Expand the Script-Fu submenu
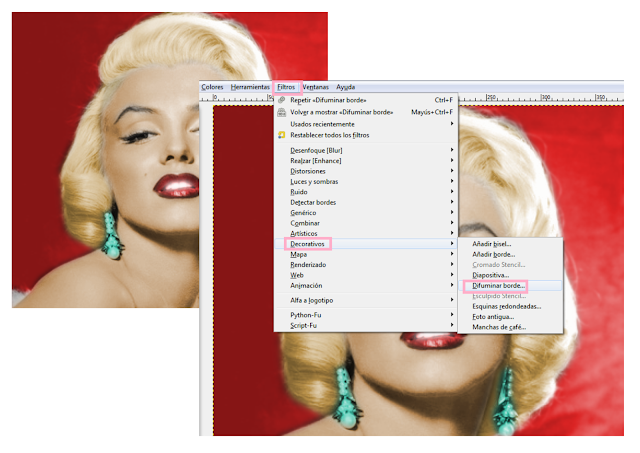Viewport: 640px width, 453px height. pyautogui.click(x=366, y=326)
